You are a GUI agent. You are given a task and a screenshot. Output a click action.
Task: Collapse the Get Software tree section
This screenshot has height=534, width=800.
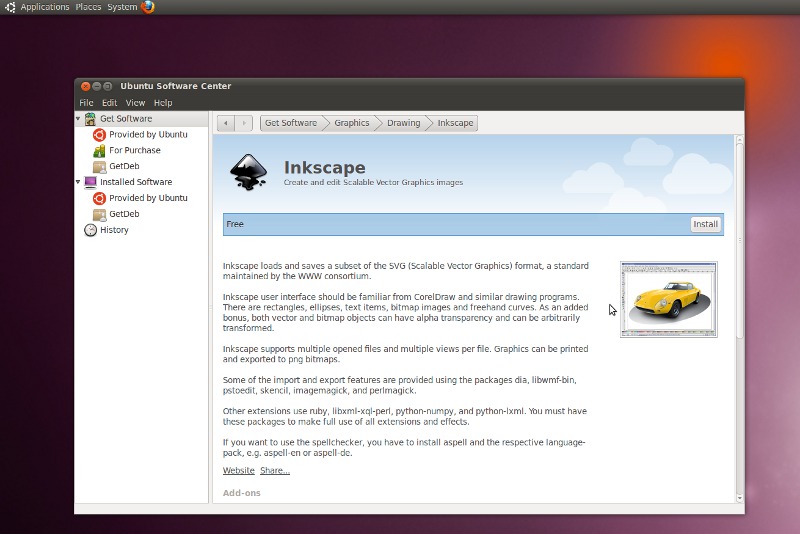click(x=78, y=119)
